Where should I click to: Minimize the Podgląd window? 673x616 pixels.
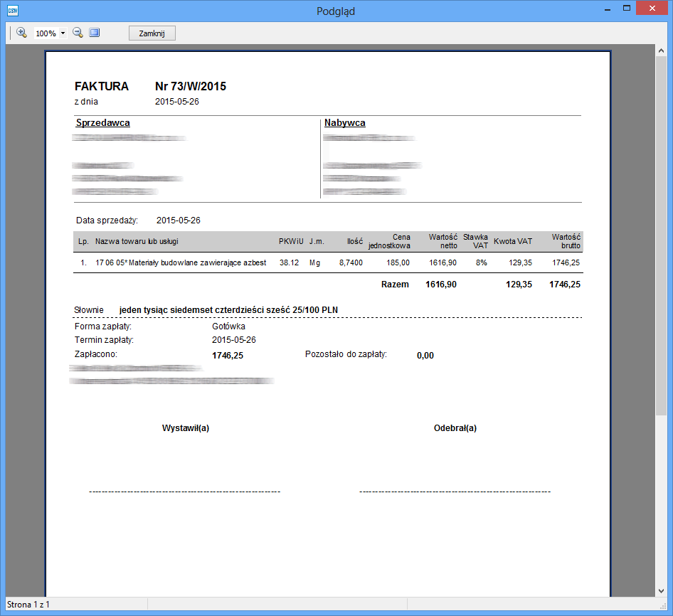(x=607, y=9)
